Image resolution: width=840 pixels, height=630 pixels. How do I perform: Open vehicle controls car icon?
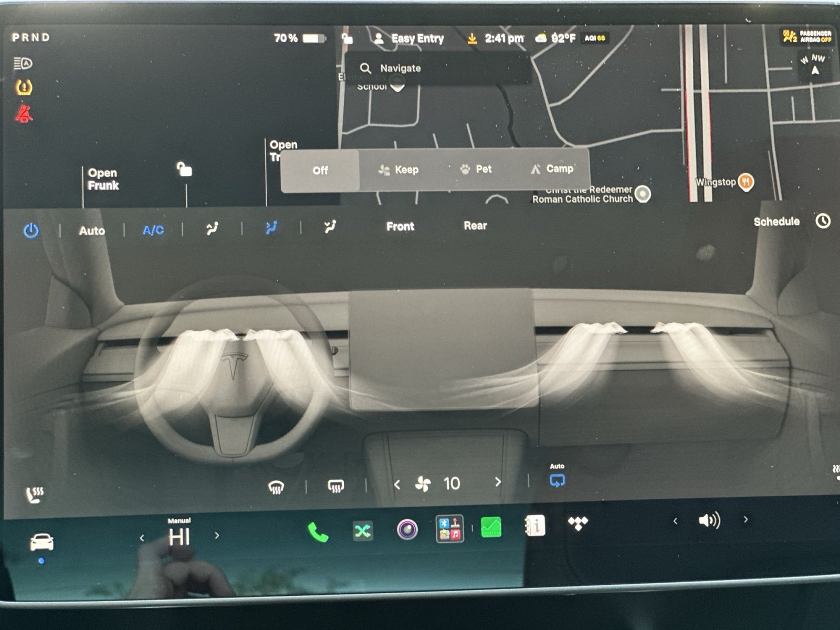click(x=41, y=542)
